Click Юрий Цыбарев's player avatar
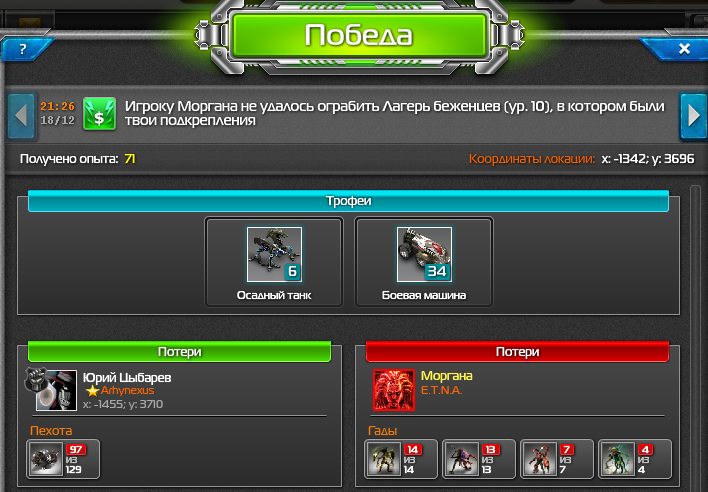Screen dimensions: 708x492 51,389
